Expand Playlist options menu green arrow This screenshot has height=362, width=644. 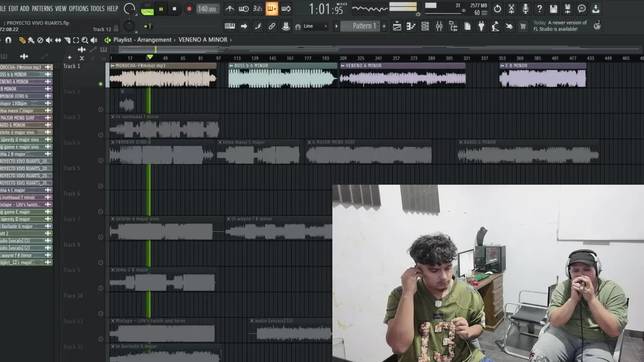(x=107, y=40)
